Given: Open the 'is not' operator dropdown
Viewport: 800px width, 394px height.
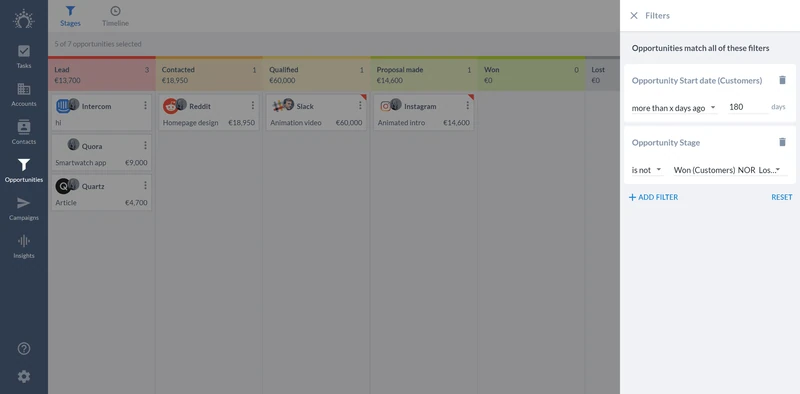Looking at the screenshot, I should point(647,170).
